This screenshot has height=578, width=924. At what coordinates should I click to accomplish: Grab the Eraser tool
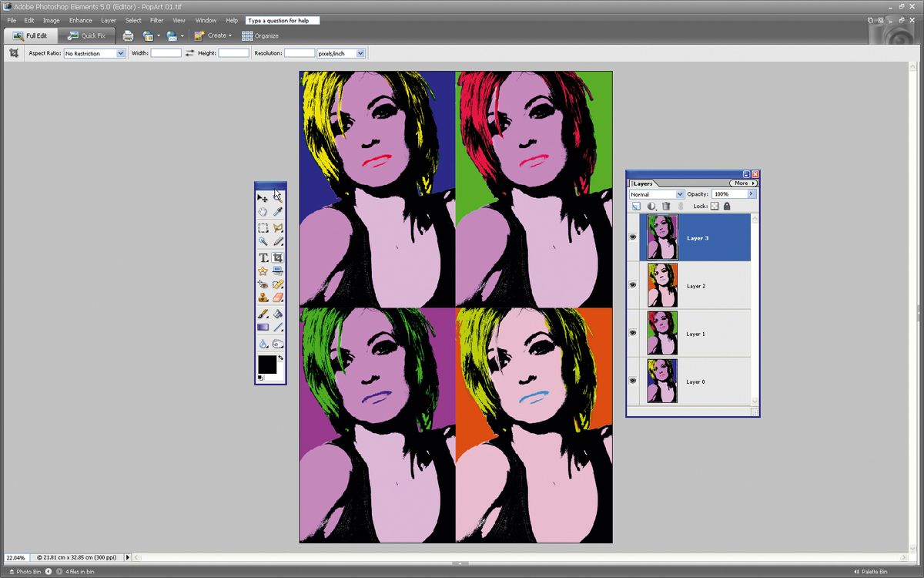click(279, 297)
